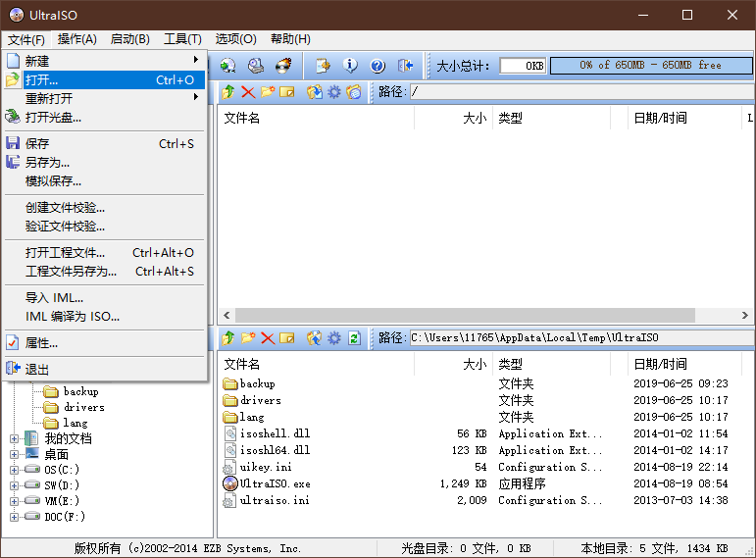Expand the 我的文档 tree node

14,439
